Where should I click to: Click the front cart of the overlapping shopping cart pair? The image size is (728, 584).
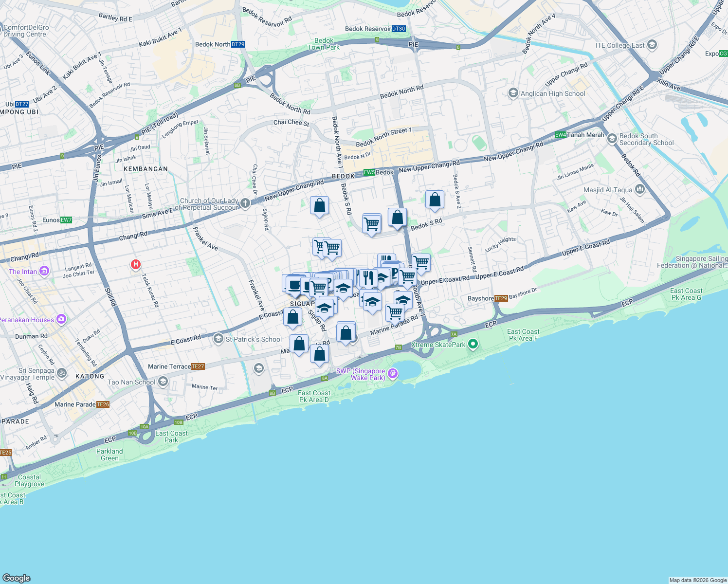[332, 249]
